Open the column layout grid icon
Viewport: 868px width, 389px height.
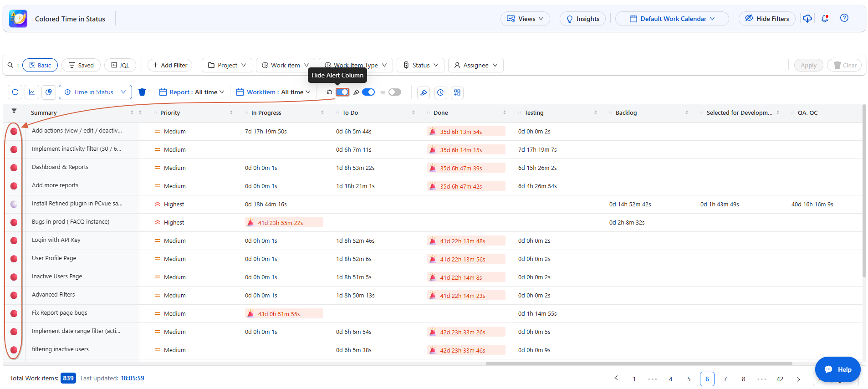[457, 92]
